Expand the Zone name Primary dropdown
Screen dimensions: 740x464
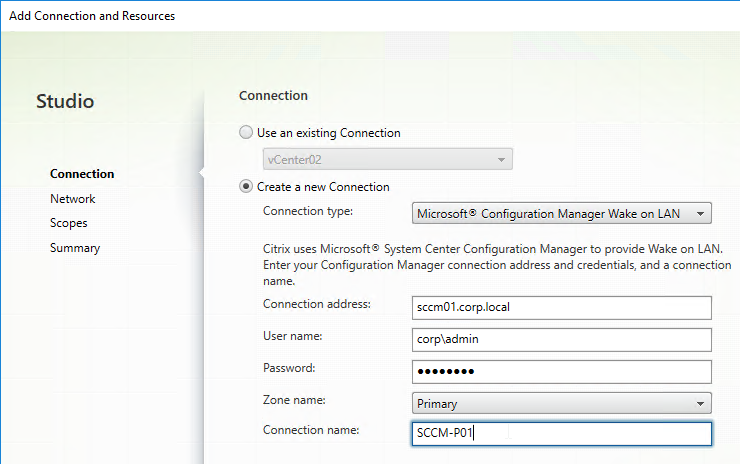tap(562, 404)
